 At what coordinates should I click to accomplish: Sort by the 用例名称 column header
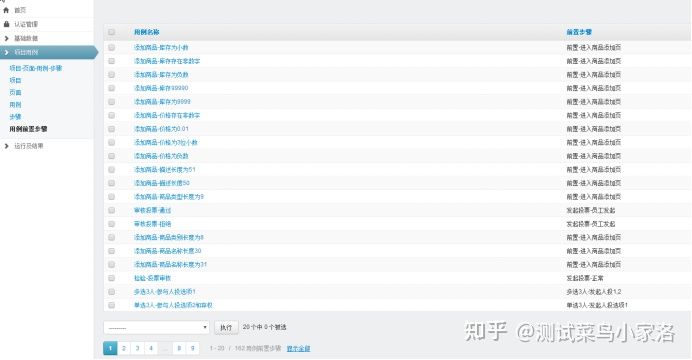click(x=147, y=32)
